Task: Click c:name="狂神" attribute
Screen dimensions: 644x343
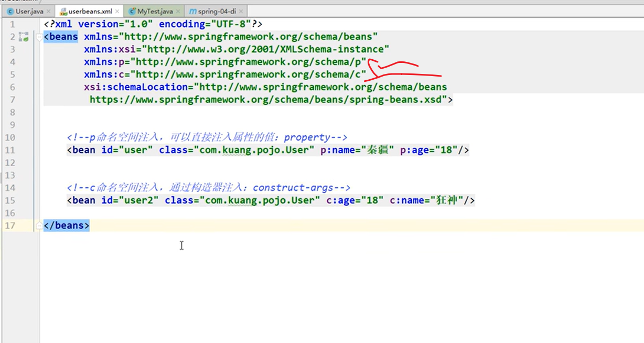Action: 426,200
